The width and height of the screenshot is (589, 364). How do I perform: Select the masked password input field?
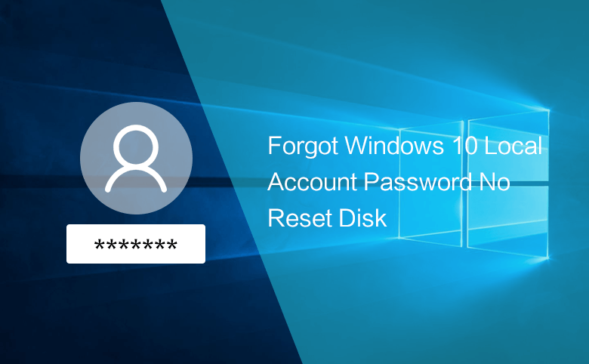(136, 244)
